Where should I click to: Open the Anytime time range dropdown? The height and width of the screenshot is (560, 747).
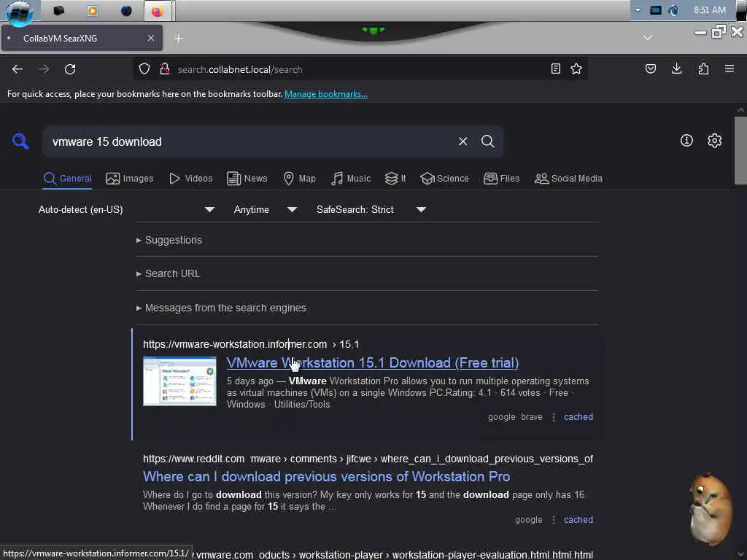coord(265,210)
